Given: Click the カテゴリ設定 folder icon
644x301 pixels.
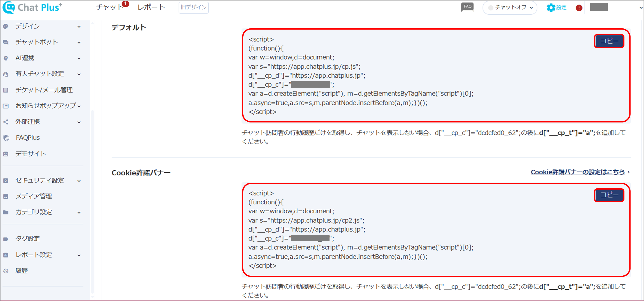Looking at the screenshot, I should (x=6, y=212).
